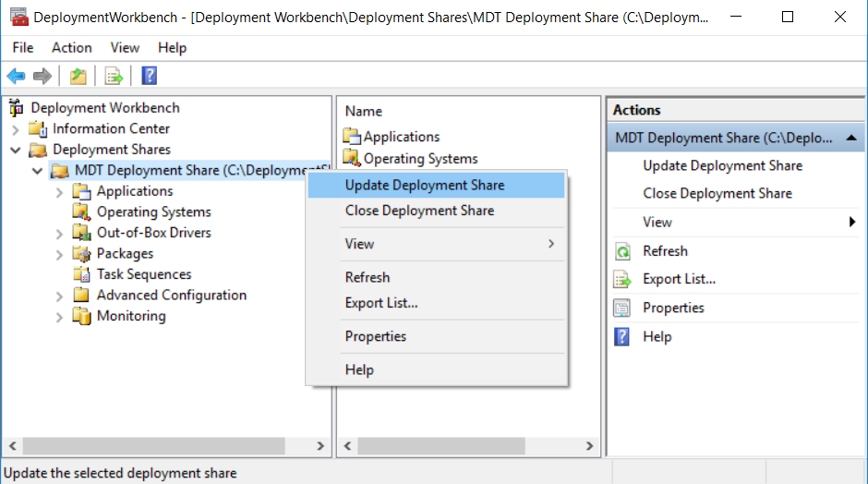868x484 pixels.
Task: Open the View menu in menu bar
Action: coord(125,48)
